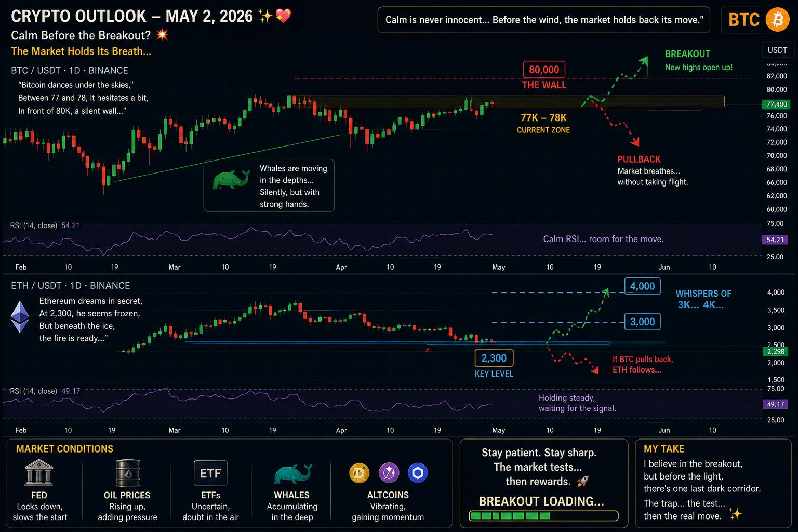Screen dimensions: 798x532
Task: Click 'WHISPERS OF 3K... 4K...' text
Action: [x=703, y=299]
